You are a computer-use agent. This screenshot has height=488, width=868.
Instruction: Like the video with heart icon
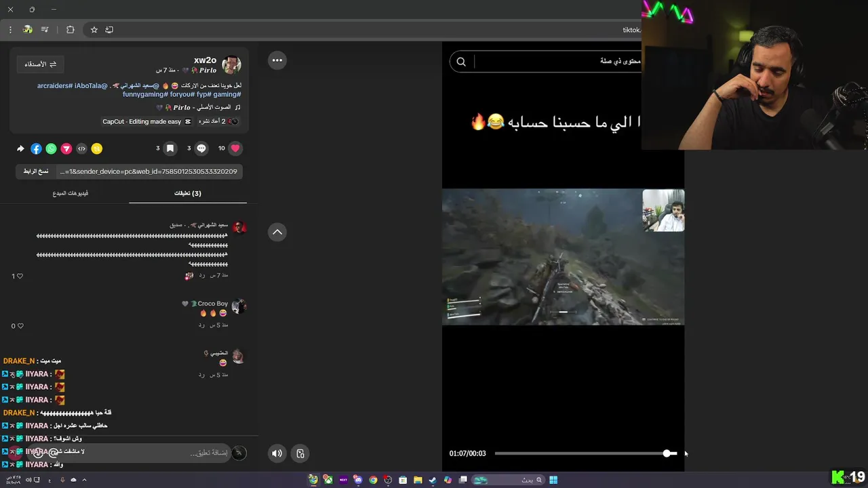click(x=235, y=148)
